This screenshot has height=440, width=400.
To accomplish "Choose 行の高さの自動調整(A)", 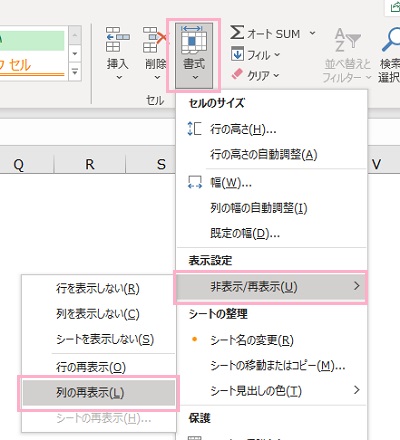I will 271,154.
